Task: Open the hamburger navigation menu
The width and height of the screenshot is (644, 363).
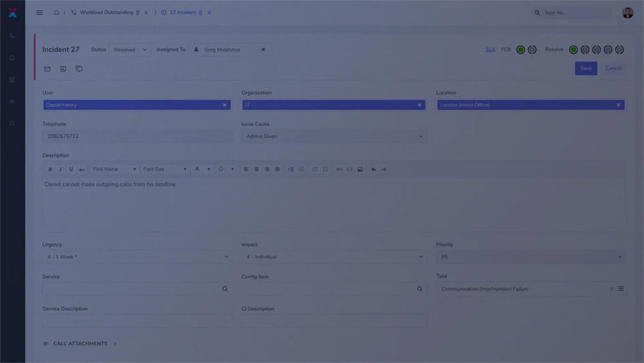Action: pos(39,13)
